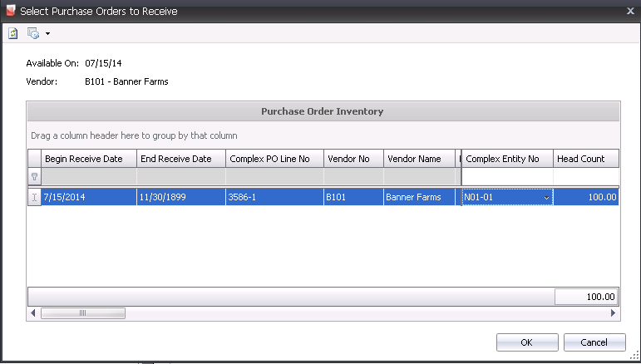The image size is (641, 364).
Task: Close the Select Purchase Orders dialog
Action: pos(629,12)
